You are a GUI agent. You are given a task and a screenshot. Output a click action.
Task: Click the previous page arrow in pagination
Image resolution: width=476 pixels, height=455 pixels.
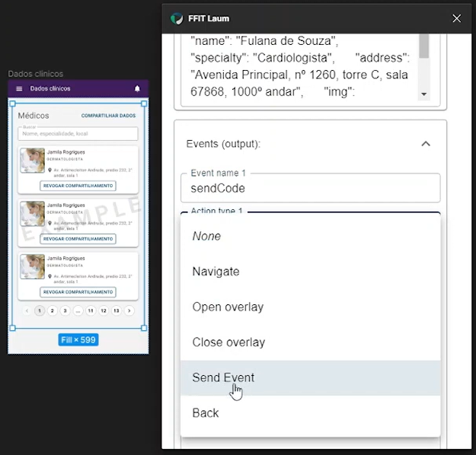(27, 310)
